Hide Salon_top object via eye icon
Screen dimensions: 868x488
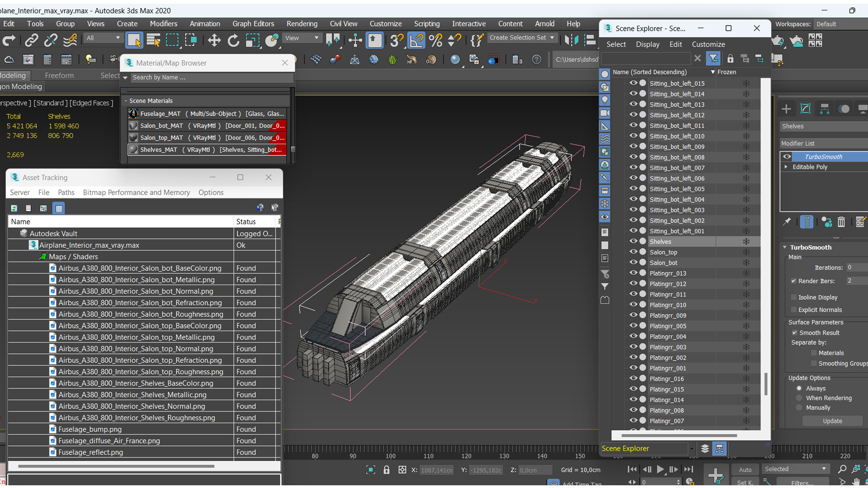tap(633, 252)
